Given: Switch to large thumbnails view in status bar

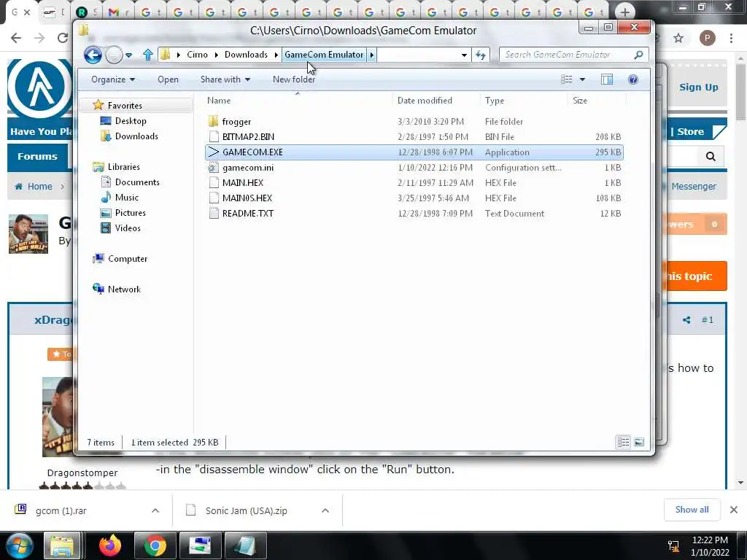Looking at the screenshot, I should (x=639, y=443).
